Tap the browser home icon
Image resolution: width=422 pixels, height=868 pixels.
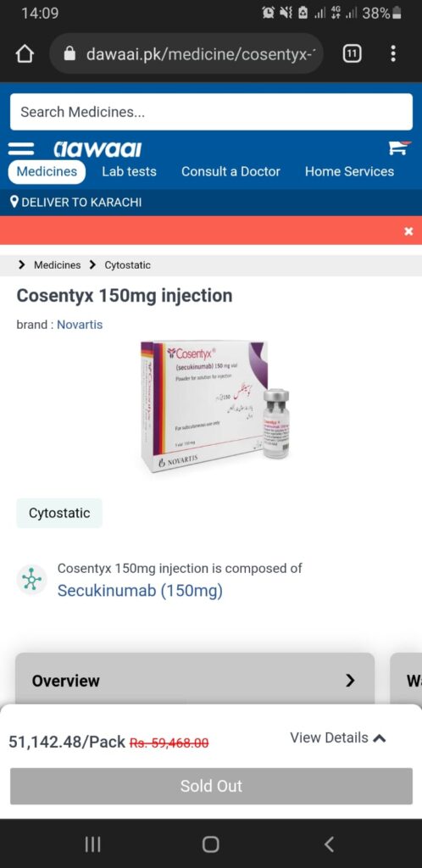pyautogui.click(x=25, y=53)
